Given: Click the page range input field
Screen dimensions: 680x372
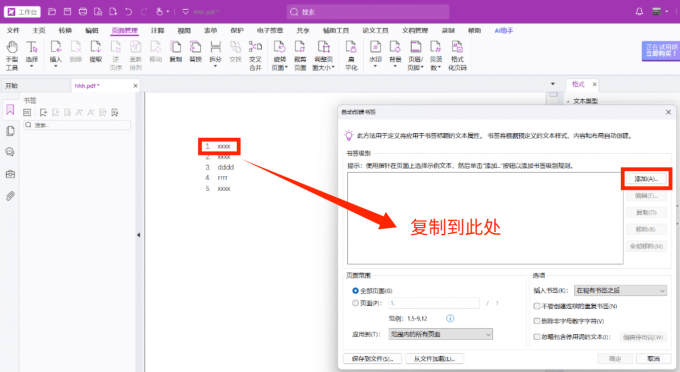Looking at the screenshot, I should tap(434, 303).
